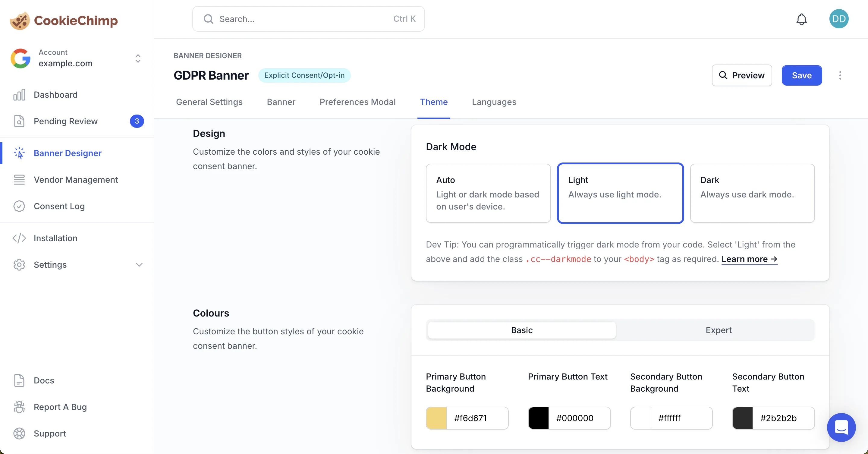Open the General Settings tab
The width and height of the screenshot is (868, 454).
(209, 102)
